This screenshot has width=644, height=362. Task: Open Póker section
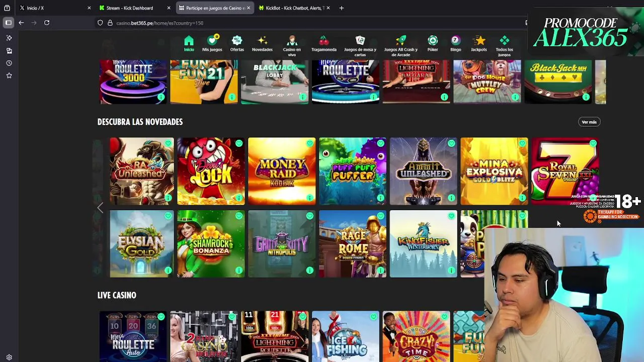(x=433, y=44)
